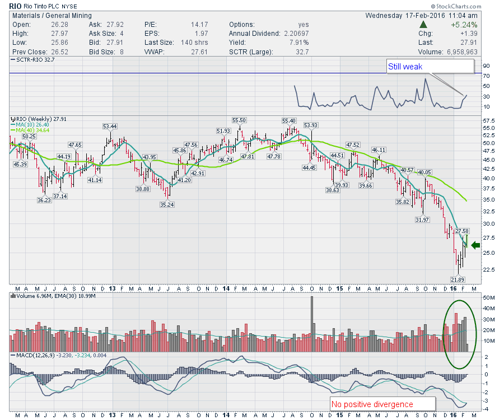This screenshot has width=504, height=420.
Task: Select the Low value 25.86
Action: pos(59,43)
